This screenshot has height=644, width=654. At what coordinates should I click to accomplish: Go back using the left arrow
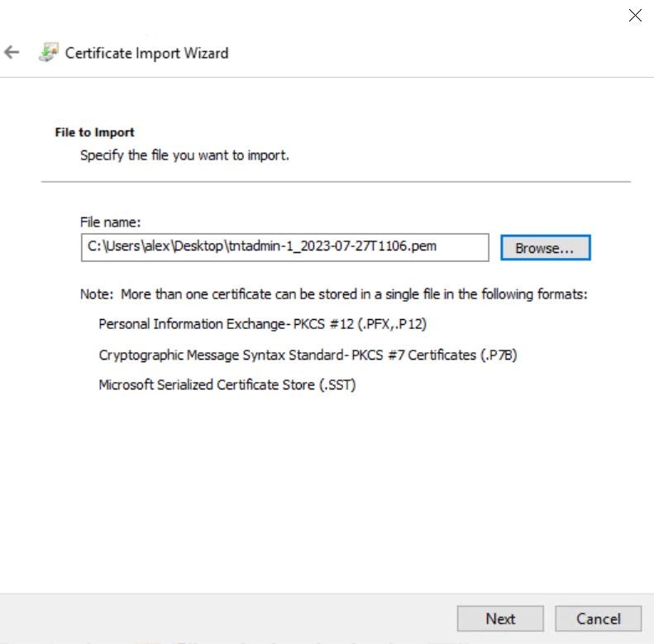coord(12,53)
